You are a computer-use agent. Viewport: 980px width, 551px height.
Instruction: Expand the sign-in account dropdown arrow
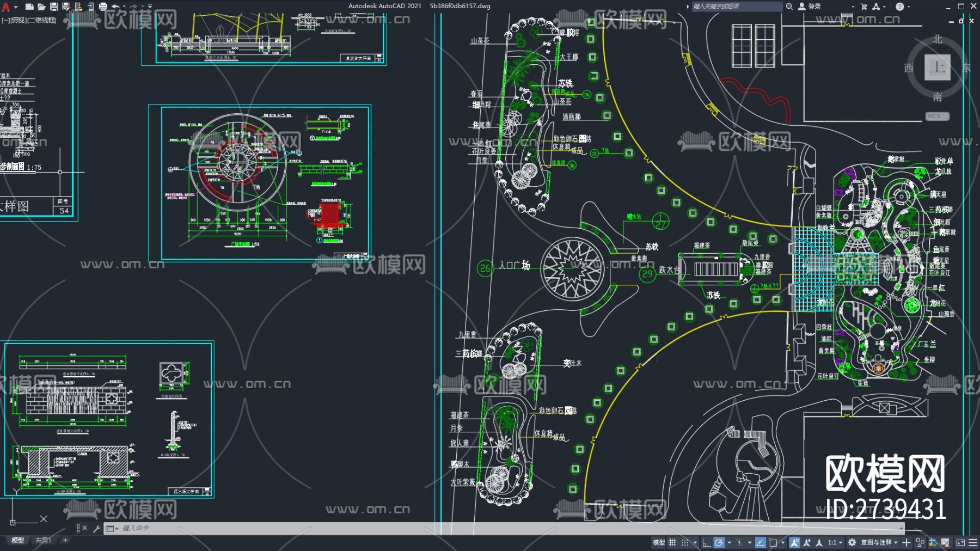853,7
